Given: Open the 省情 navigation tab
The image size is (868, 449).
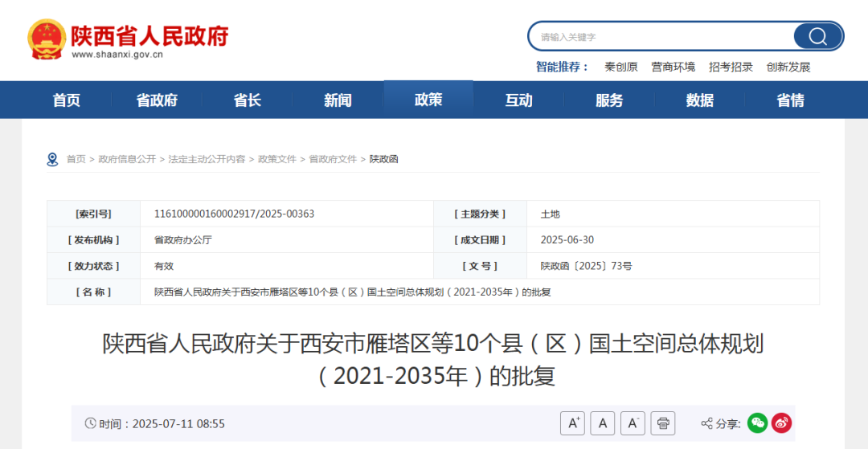Looking at the screenshot, I should [x=791, y=100].
